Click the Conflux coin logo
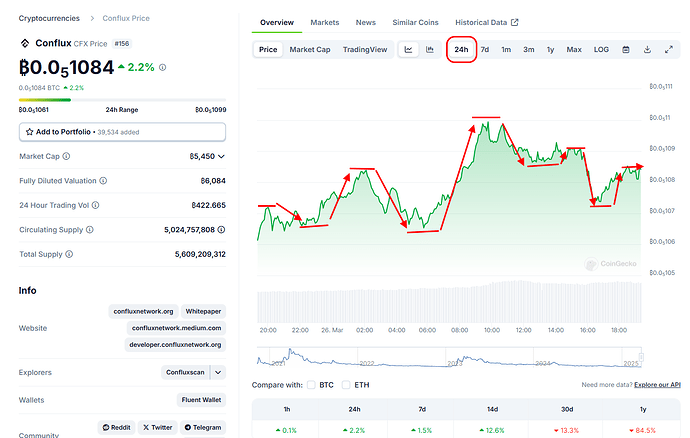690x438 pixels. tap(25, 43)
